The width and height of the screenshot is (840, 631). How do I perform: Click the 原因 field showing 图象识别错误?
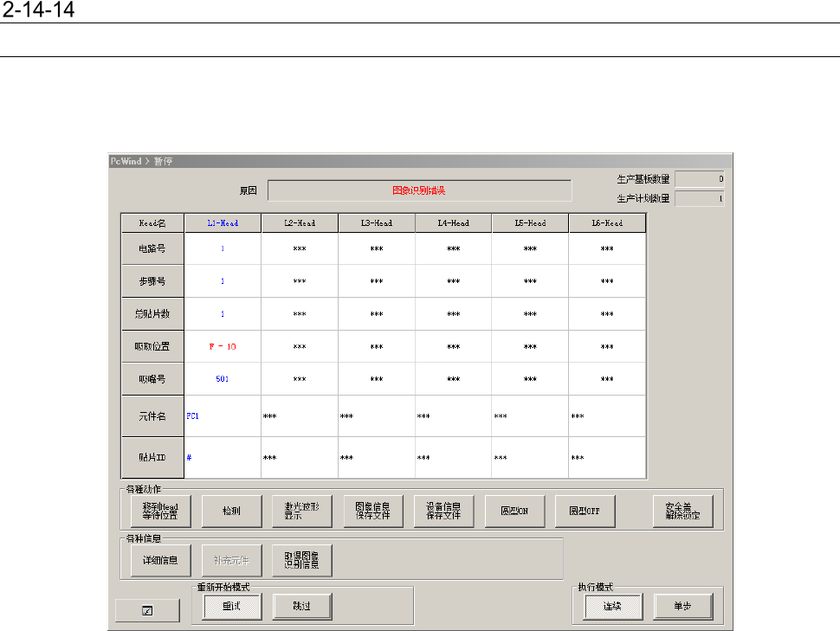[x=419, y=190]
